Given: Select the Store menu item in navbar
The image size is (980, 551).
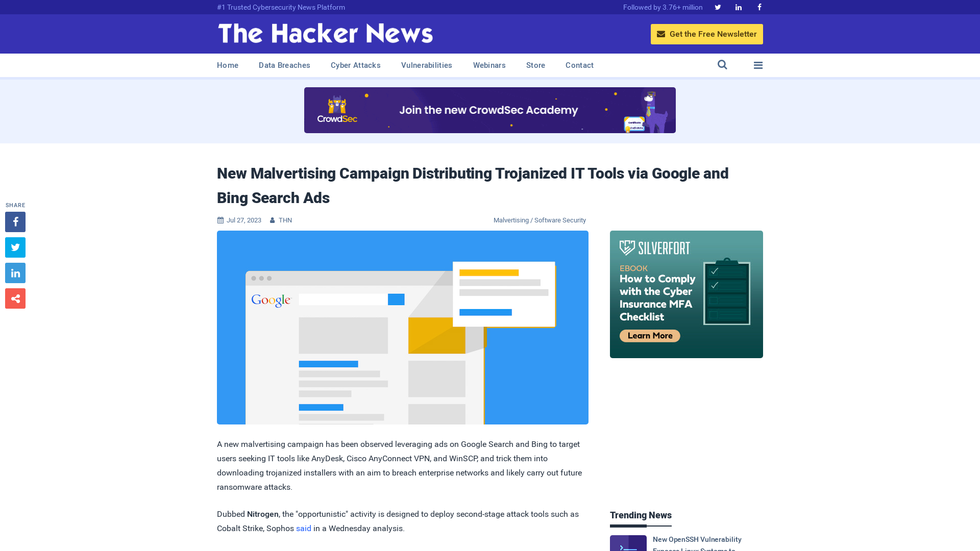Looking at the screenshot, I should (x=535, y=65).
